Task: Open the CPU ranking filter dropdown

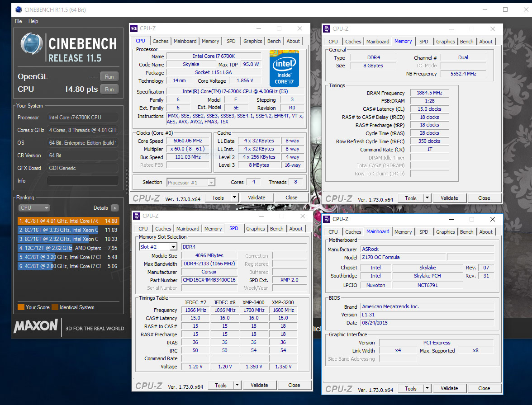Action: [x=34, y=208]
